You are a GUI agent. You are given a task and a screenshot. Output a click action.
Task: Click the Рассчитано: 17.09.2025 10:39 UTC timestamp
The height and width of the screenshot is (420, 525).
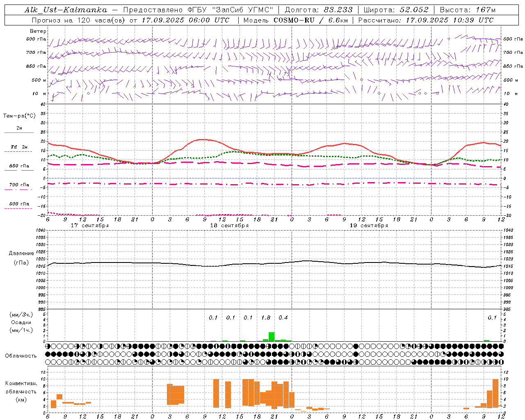[x=426, y=20]
